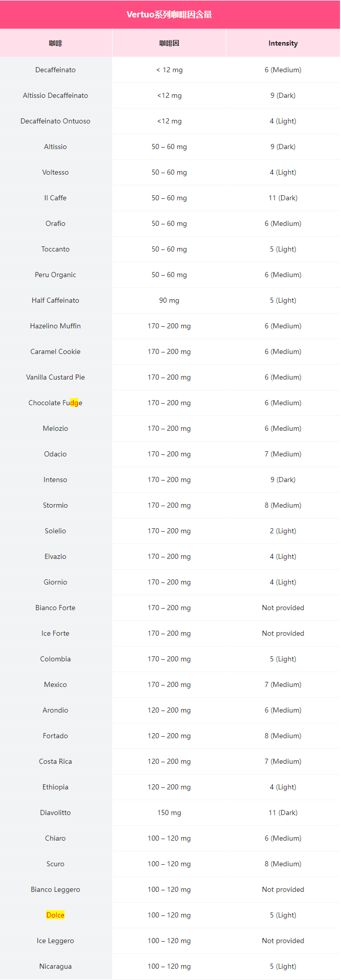Image resolution: width=341 pixels, height=980 pixels.
Task: Click the Altissio Decaffeinato cell
Action: [x=55, y=95]
